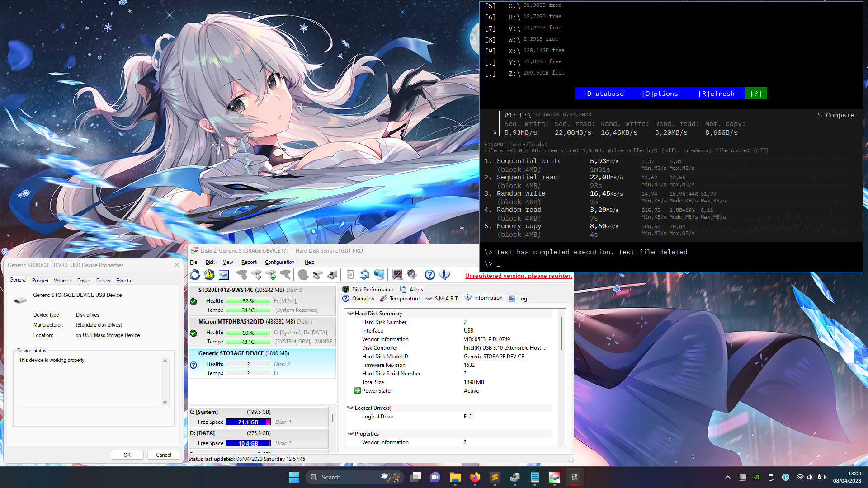Image resolution: width=868 pixels, height=488 pixels.
Task: Open Sublime Text from the taskbar
Action: (x=495, y=477)
